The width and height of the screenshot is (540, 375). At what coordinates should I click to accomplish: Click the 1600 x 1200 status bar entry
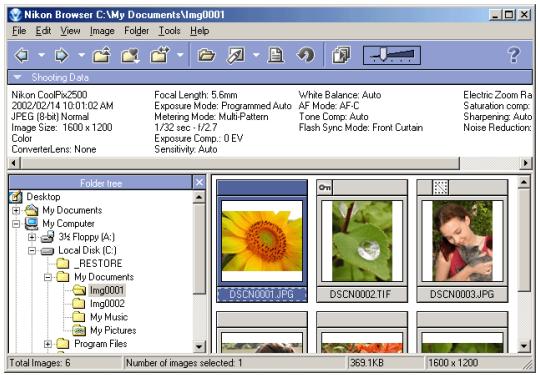[x=453, y=363]
